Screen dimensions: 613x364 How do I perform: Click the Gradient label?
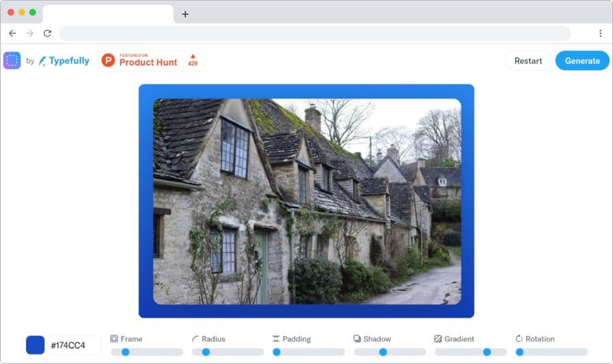(459, 339)
